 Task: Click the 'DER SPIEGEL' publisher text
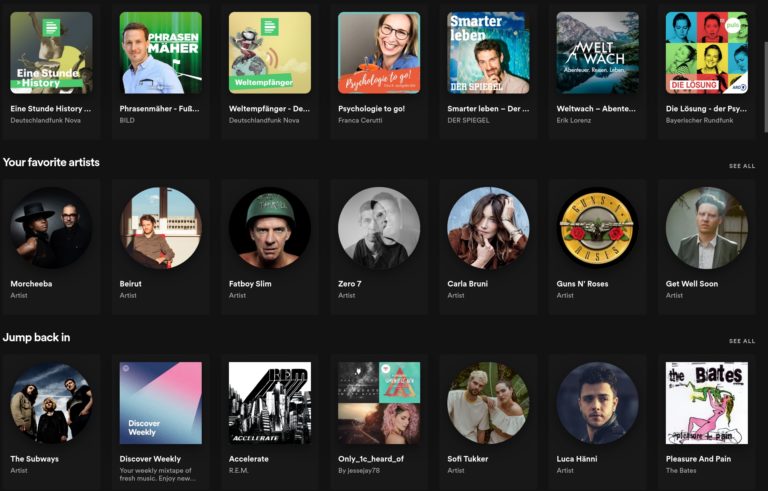[468, 120]
